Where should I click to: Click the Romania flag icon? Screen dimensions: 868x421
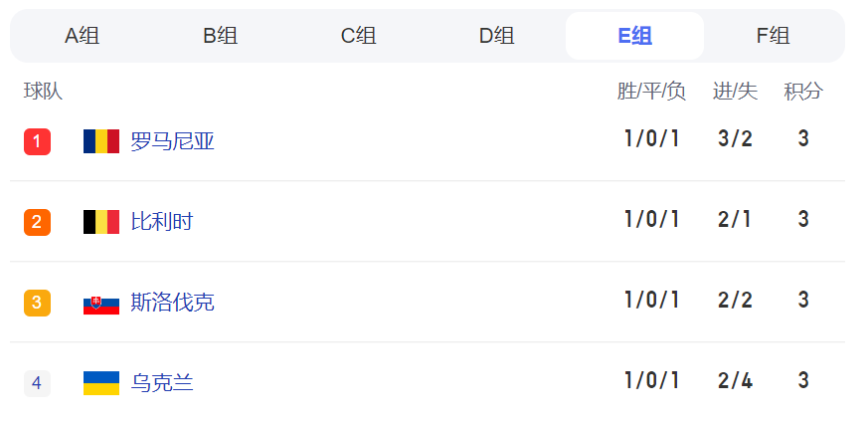[101, 141]
